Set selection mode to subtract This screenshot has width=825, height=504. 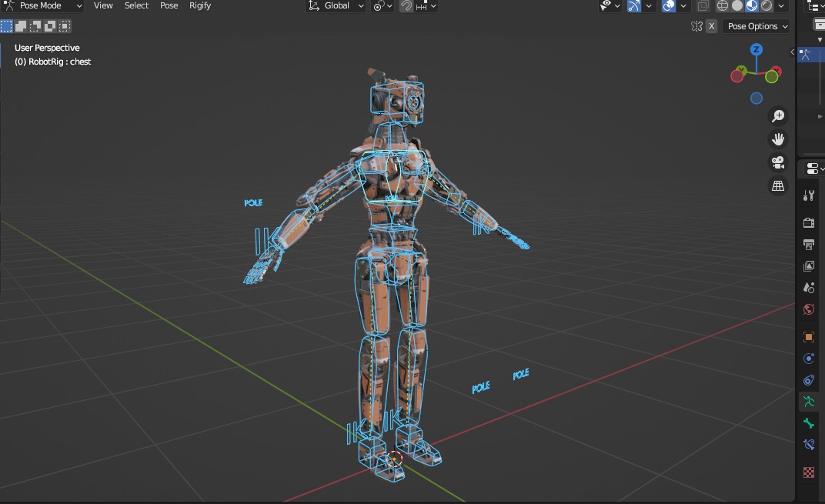[35, 26]
